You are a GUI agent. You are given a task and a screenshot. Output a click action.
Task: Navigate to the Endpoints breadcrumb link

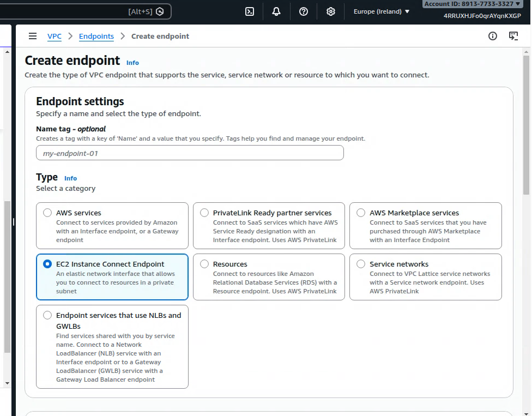coord(96,37)
